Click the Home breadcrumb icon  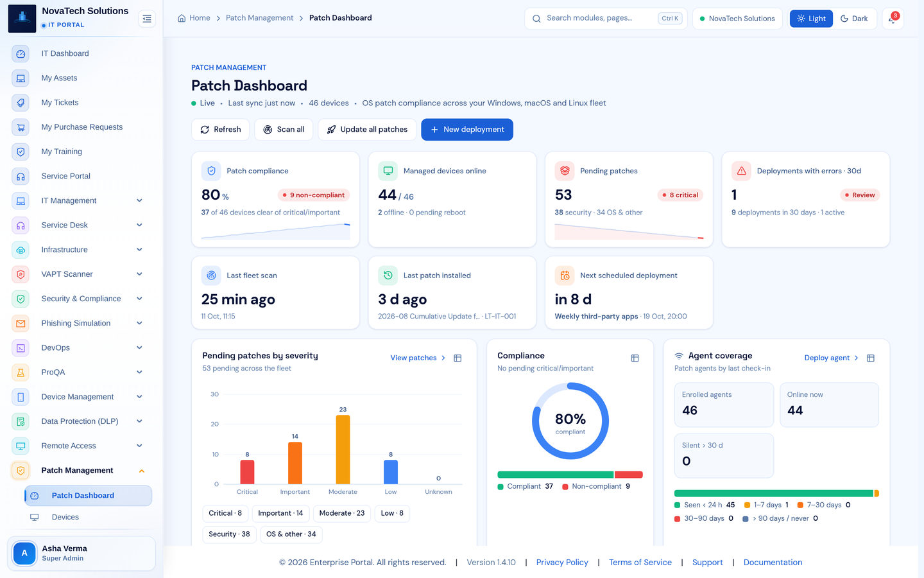click(x=182, y=18)
